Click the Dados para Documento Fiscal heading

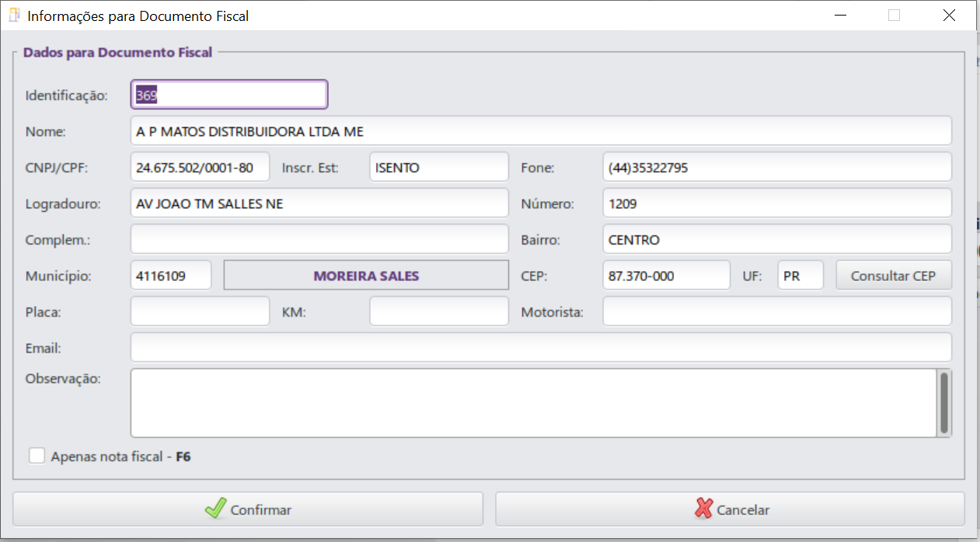tap(117, 53)
